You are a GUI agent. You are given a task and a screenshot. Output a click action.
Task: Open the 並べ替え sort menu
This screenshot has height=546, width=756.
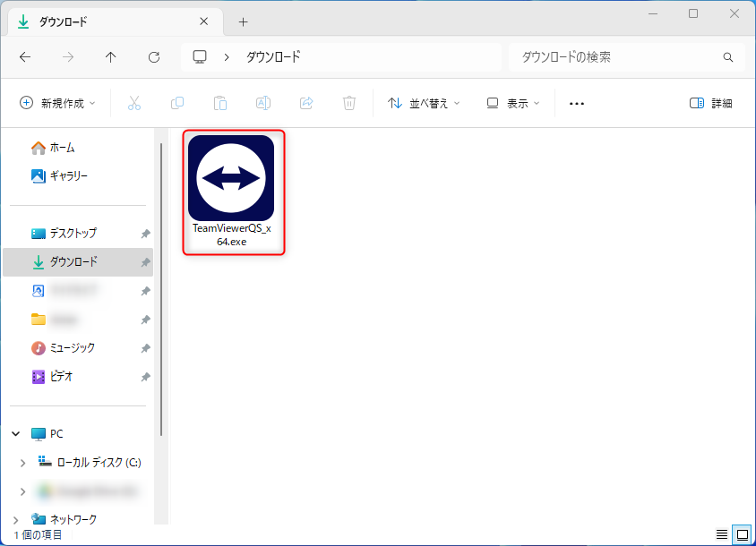pos(424,103)
